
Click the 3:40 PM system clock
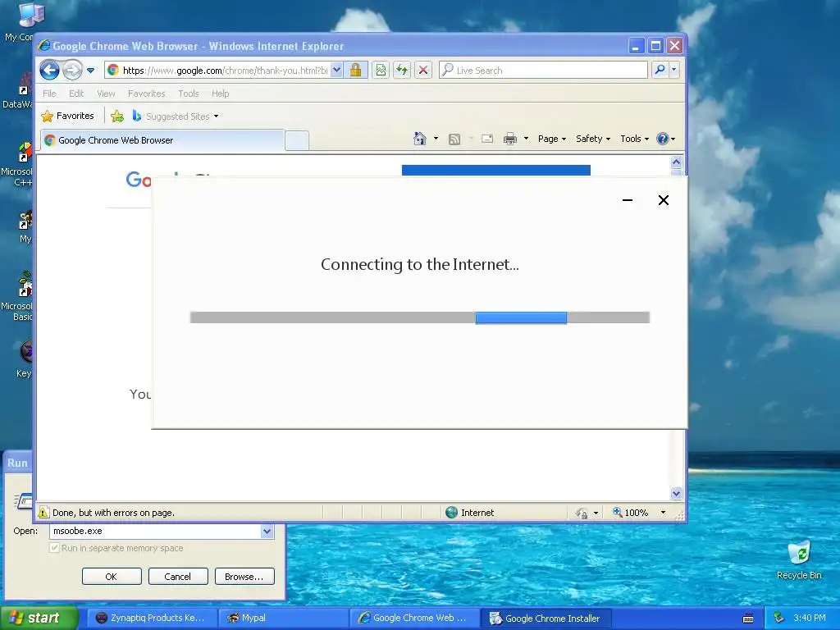[810, 619]
